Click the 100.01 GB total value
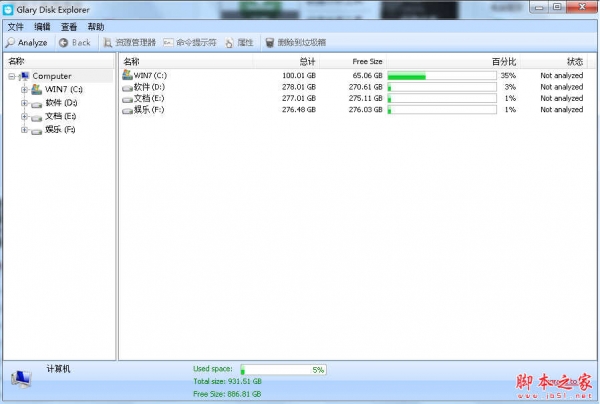The image size is (600, 404). point(299,75)
